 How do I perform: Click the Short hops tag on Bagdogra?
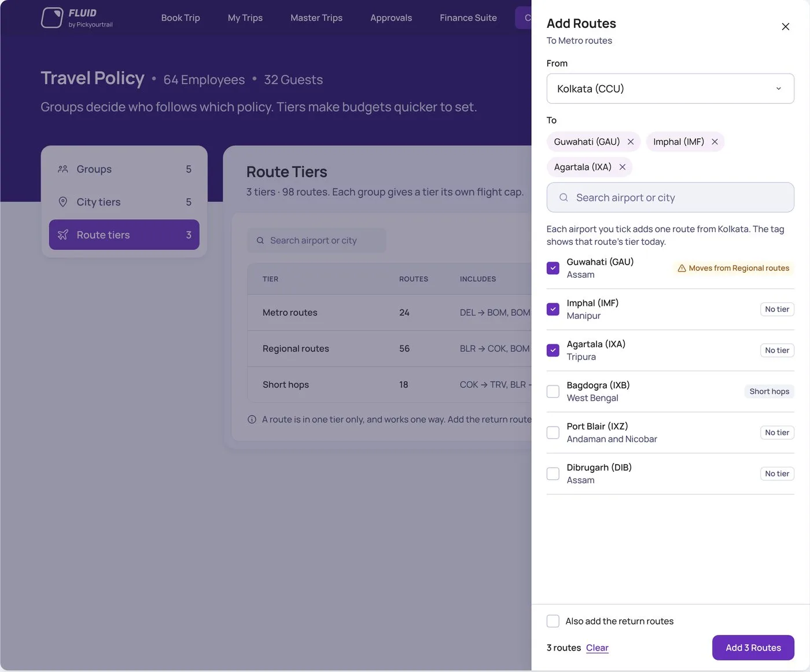click(769, 392)
